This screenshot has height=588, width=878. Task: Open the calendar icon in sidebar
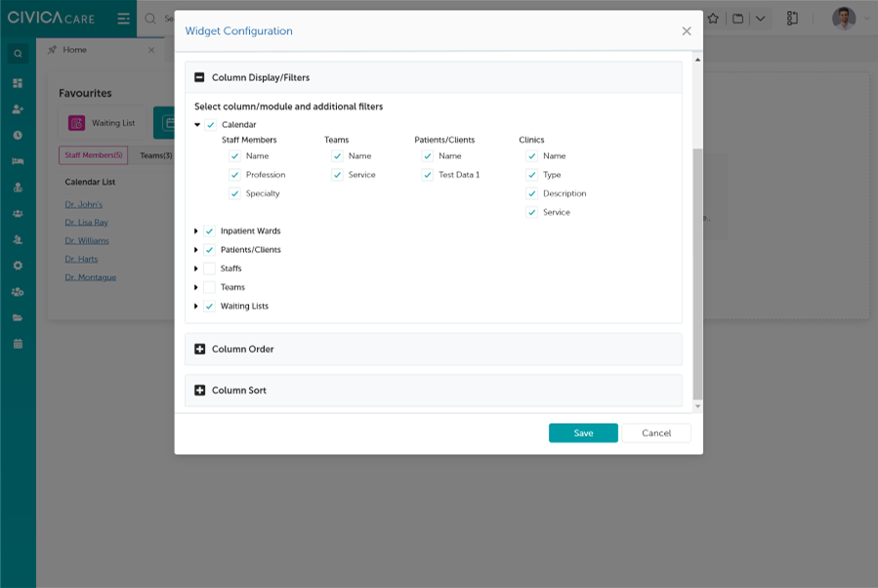(x=18, y=344)
